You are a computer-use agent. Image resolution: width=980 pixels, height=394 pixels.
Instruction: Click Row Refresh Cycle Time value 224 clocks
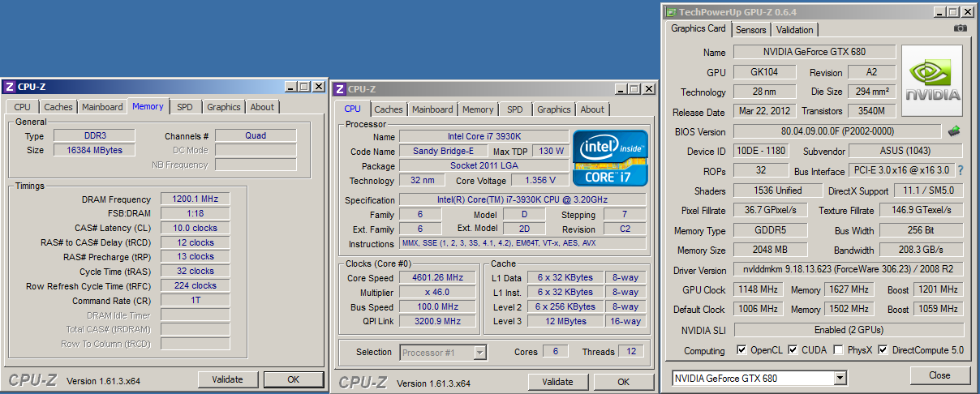pos(195,285)
